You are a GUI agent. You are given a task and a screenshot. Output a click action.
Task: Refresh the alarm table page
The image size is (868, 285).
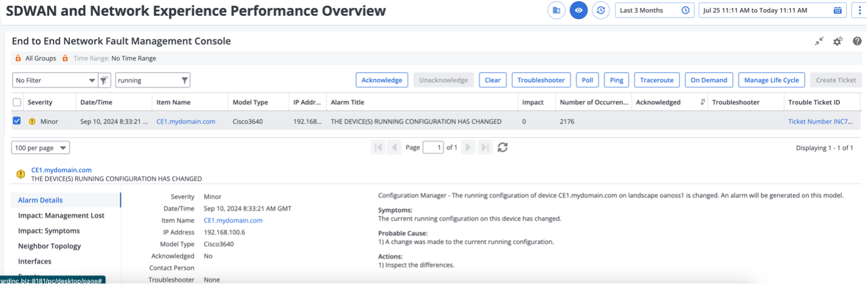pyautogui.click(x=502, y=147)
